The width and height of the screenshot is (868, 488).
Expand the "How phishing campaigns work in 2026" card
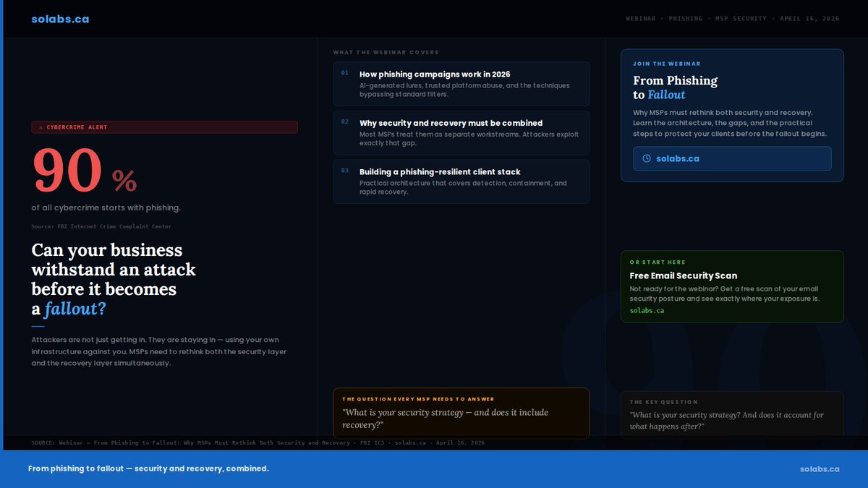click(461, 83)
